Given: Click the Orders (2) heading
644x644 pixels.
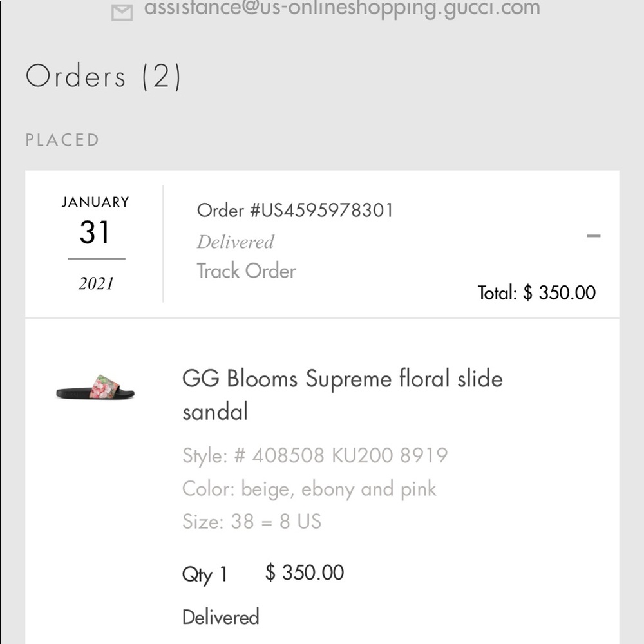Looking at the screenshot, I should [x=104, y=77].
